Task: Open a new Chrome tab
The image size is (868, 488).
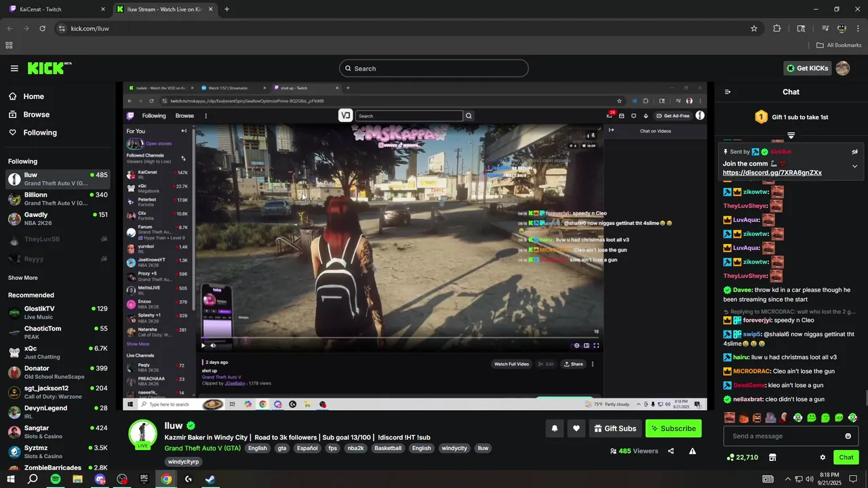Action: (x=226, y=9)
